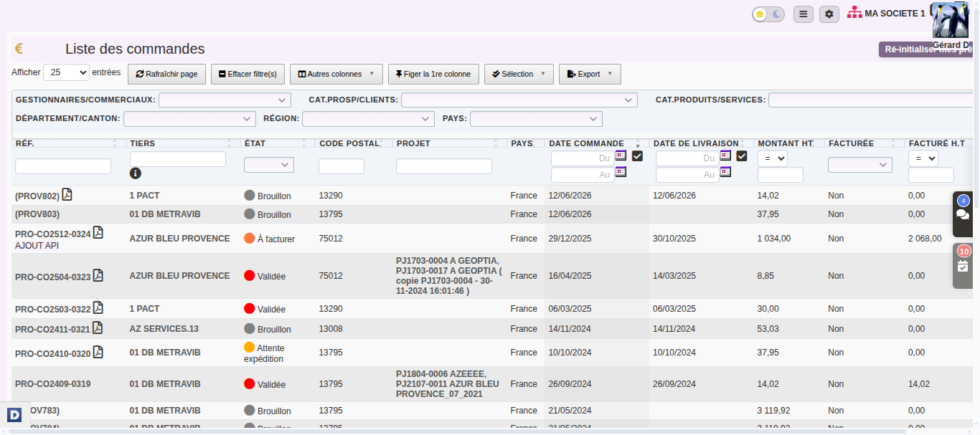Click Montant HT value input field
The width and height of the screenshot is (980, 435).
(781, 175)
